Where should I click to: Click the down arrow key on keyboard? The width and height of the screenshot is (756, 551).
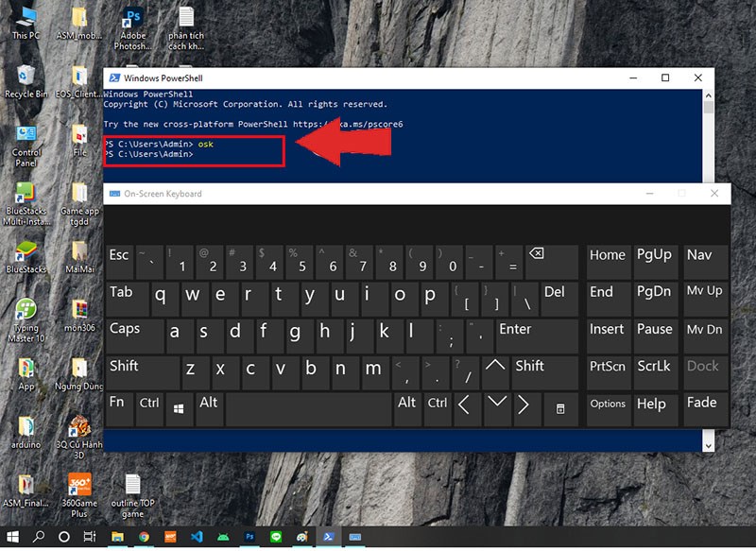point(497,409)
